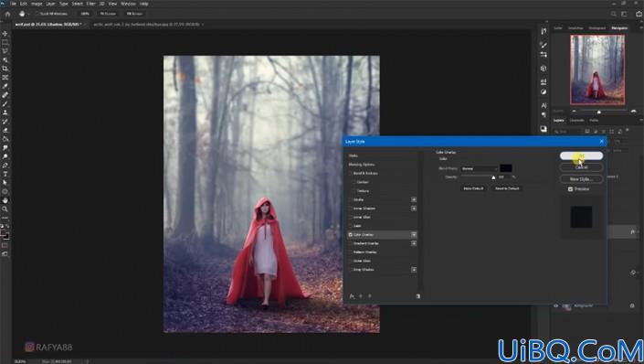This screenshot has width=644, height=364.
Task: Toggle the Preview checkbox
Action: pos(571,188)
